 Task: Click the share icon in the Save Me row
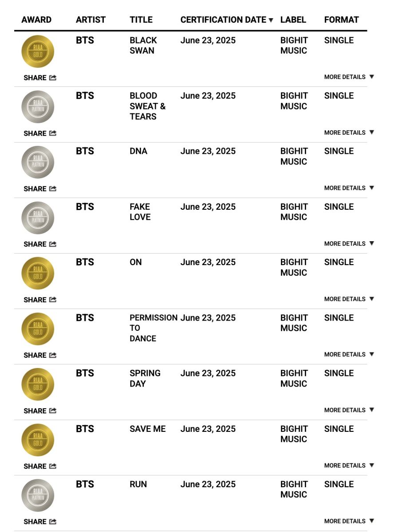coord(53,466)
